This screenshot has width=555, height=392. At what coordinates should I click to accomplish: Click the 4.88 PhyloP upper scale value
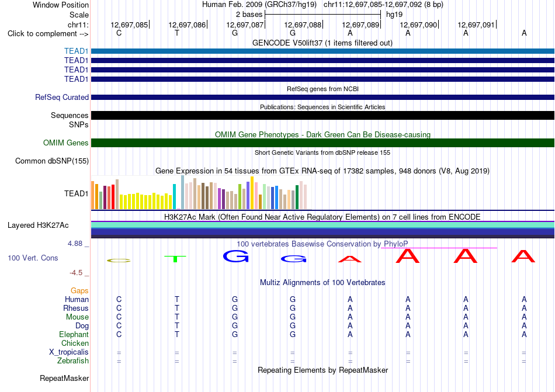coord(75,244)
